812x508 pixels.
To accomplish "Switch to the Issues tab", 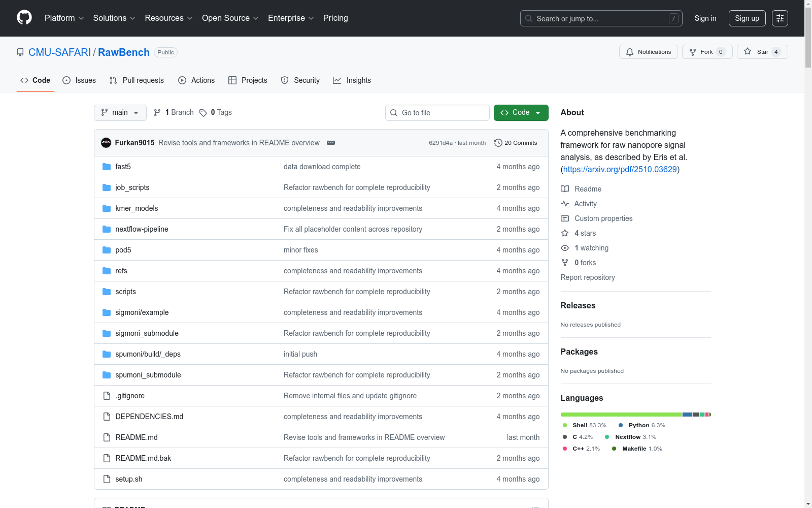I will click(79, 80).
